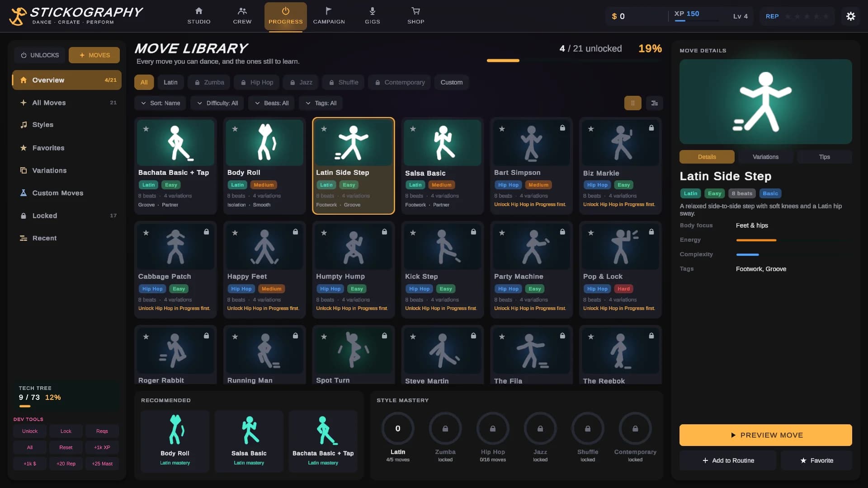Open the Difficulty: All dropdown
Viewport: 868px width, 488px height.
point(217,103)
